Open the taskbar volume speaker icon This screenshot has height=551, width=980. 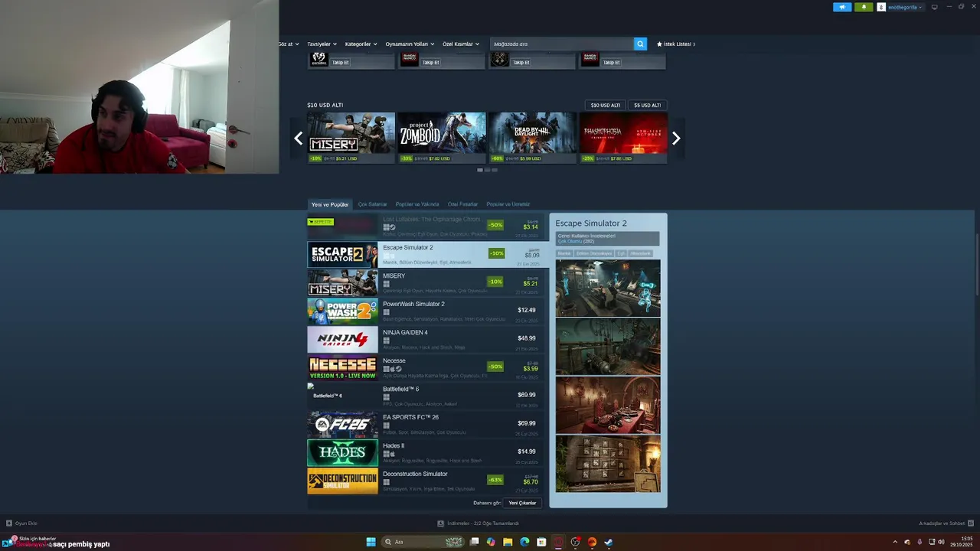pyautogui.click(x=941, y=542)
